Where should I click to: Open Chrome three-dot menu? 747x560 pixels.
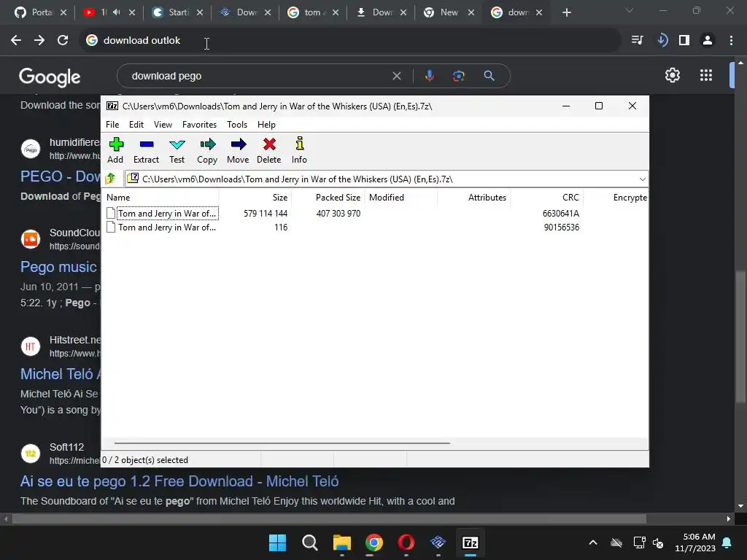click(731, 41)
